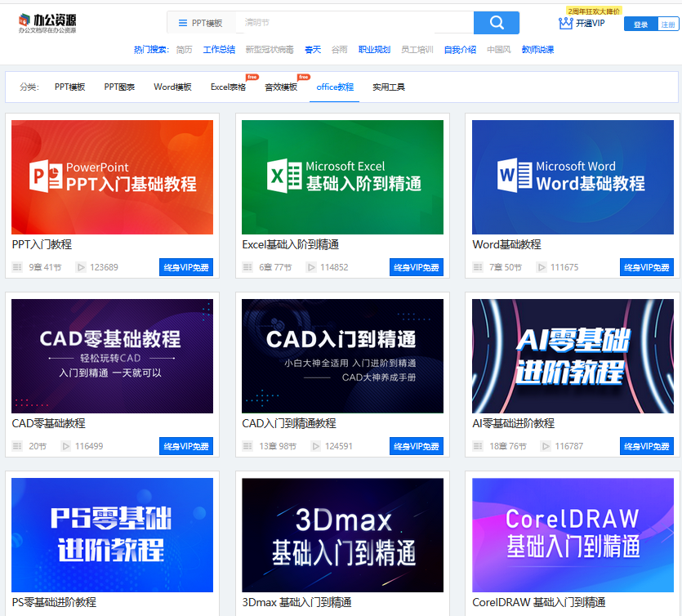Click the blue search magnifier icon
682x616 pixels.
pos(496,22)
